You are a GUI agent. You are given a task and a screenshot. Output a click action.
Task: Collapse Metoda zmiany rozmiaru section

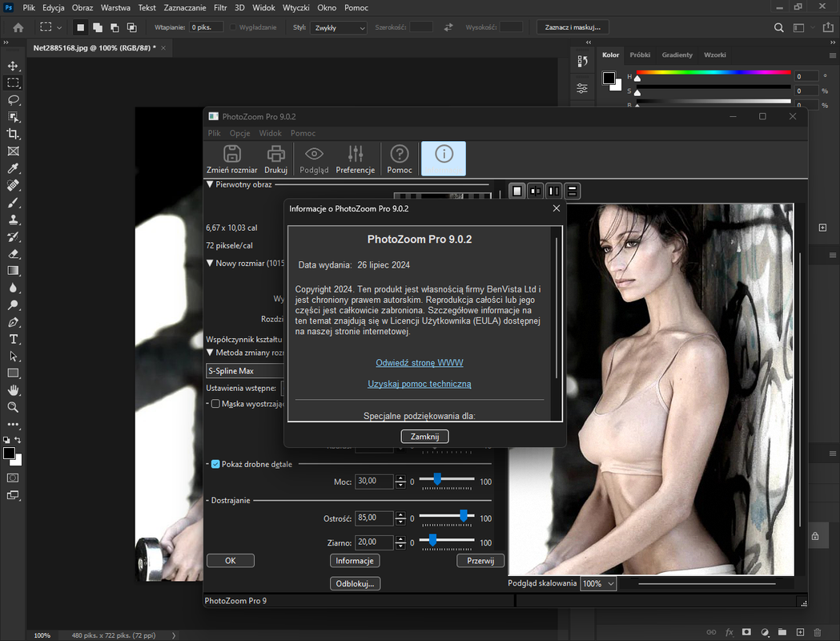click(210, 353)
